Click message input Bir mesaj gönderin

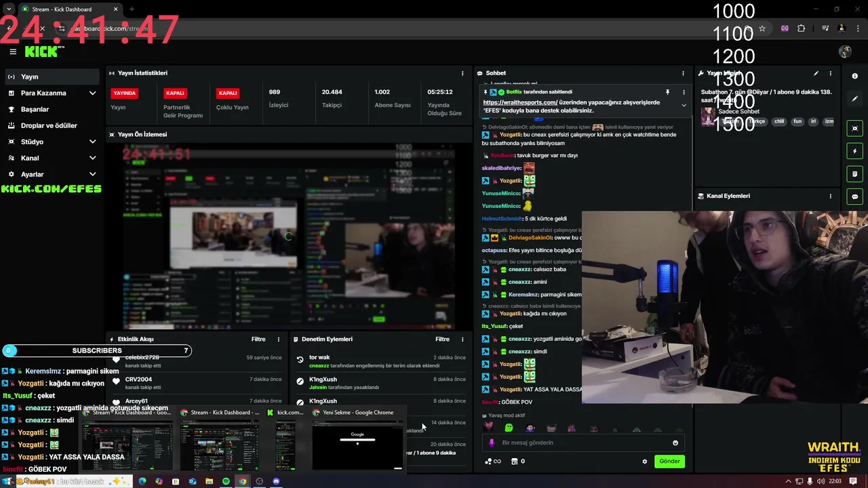point(583,443)
